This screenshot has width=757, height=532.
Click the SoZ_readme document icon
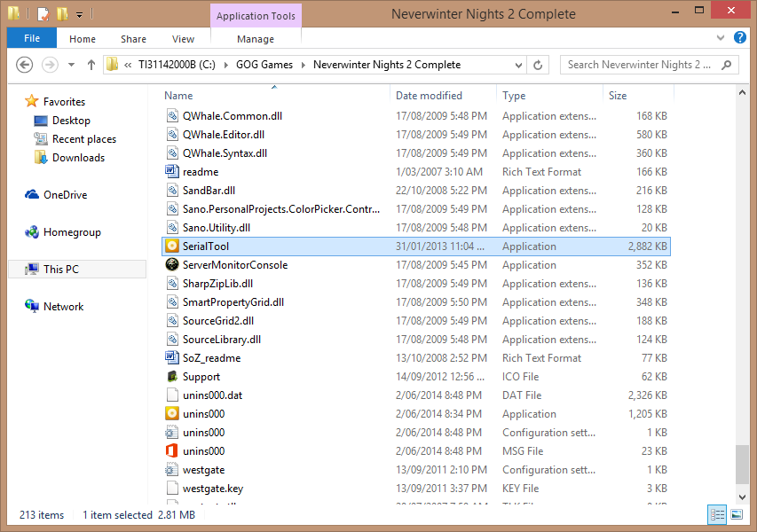click(x=172, y=358)
